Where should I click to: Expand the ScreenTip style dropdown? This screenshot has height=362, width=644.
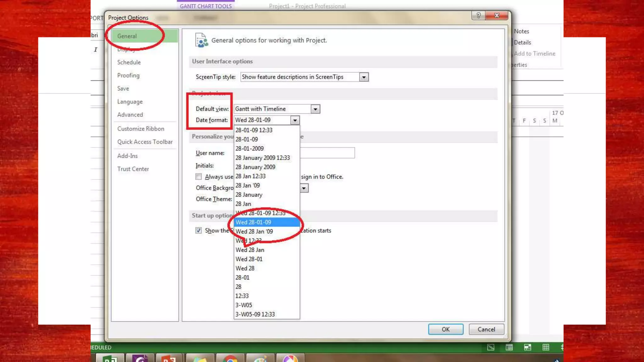click(364, 77)
